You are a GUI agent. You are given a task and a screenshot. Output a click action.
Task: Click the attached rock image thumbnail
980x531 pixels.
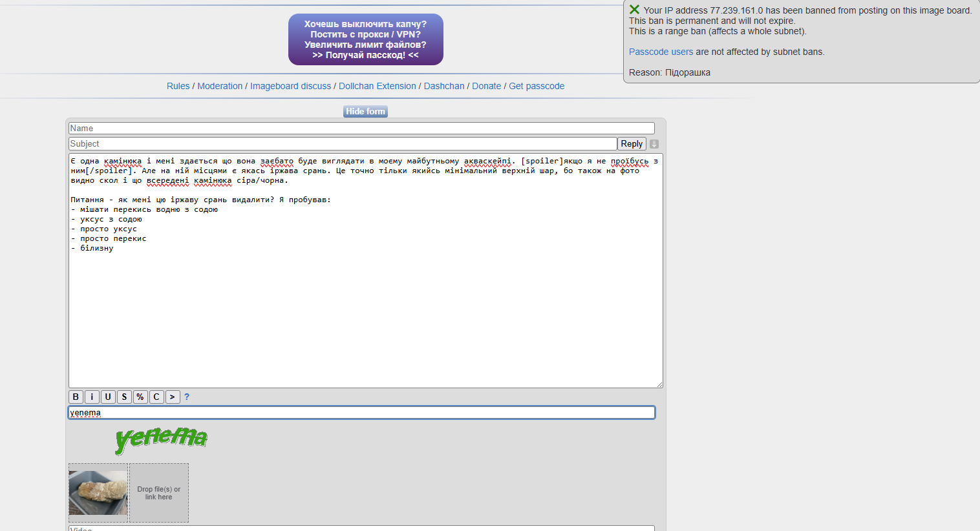(x=98, y=493)
